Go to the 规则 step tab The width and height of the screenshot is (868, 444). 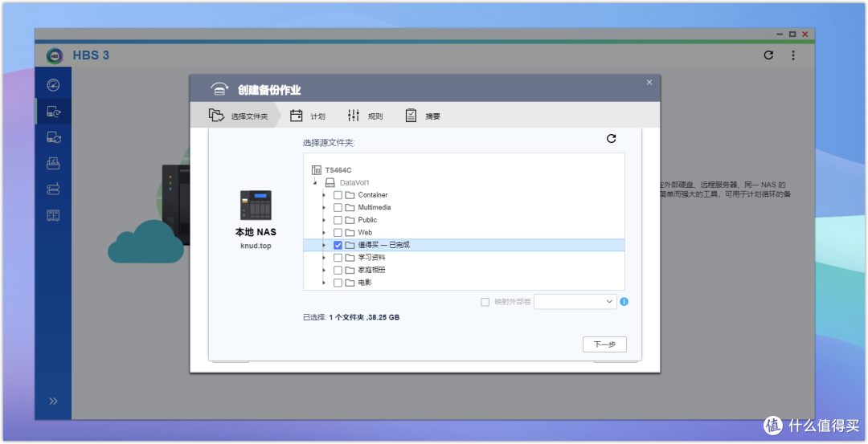366,116
